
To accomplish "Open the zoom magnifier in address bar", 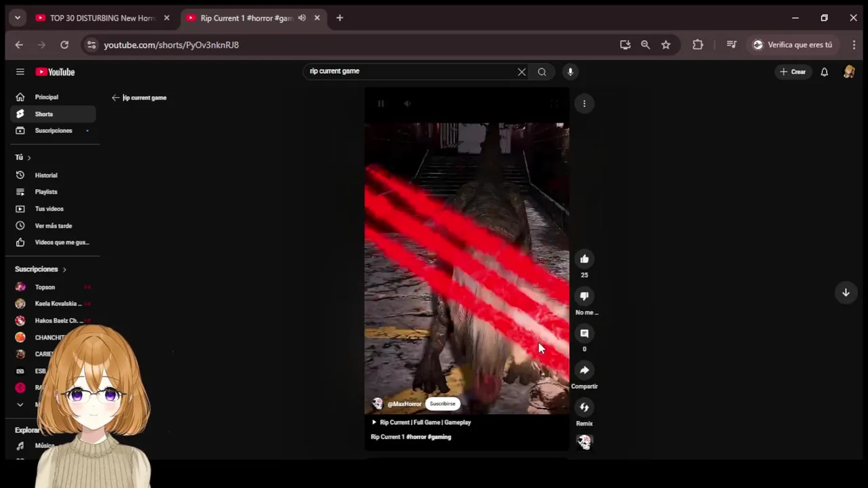I will click(x=646, y=45).
